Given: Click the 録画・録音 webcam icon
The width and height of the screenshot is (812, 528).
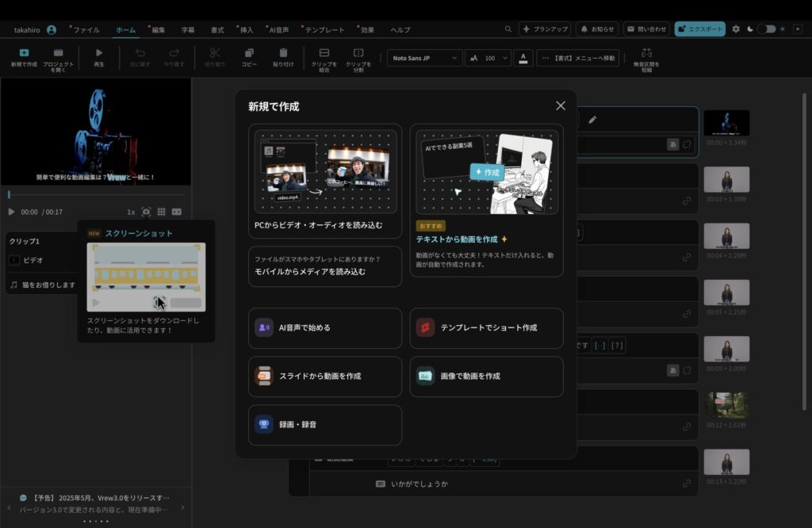Looking at the screenshot, I should 264,424.
